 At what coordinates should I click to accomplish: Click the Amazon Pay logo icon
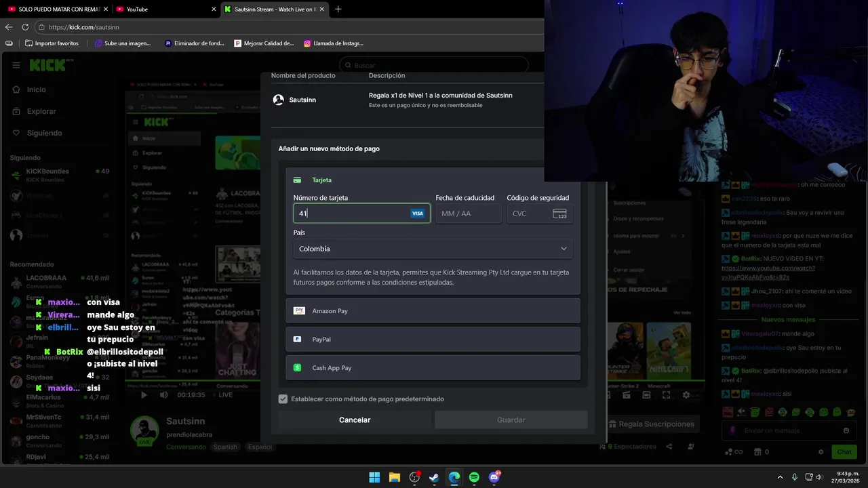(x=299, y=310)
